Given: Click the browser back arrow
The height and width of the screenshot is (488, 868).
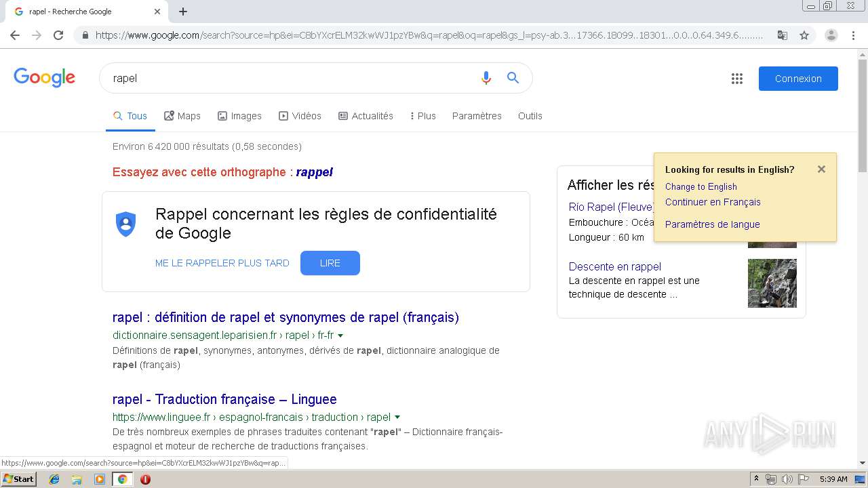Looking at the screenshot, I should (x=15, y=35).
